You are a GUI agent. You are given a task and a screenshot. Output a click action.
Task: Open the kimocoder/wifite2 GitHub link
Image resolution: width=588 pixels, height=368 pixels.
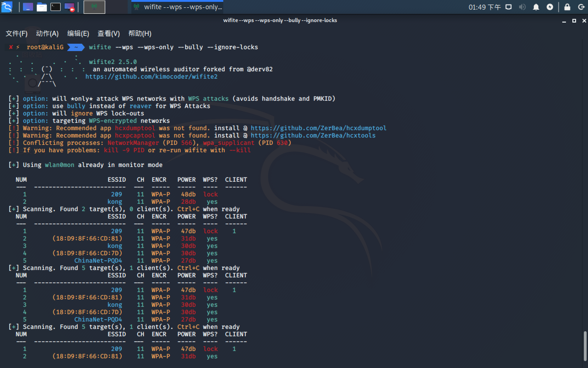(151, 77)
